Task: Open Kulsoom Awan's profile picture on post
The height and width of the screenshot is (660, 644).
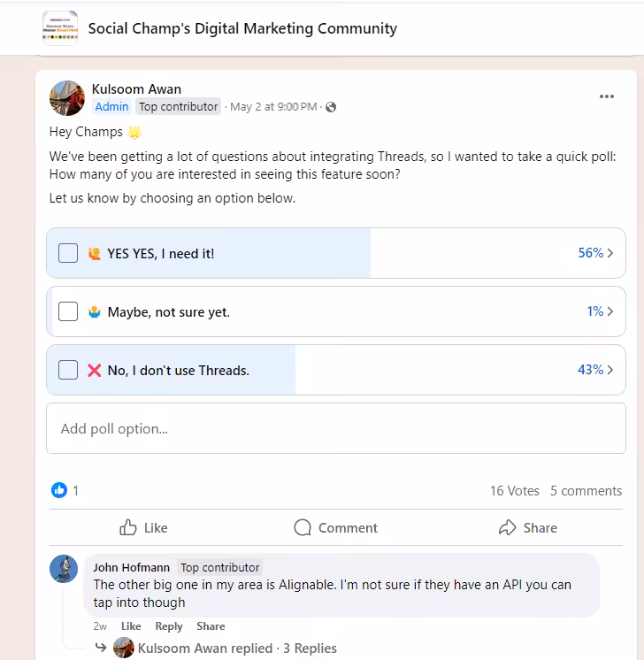Action: click(67, 98)
